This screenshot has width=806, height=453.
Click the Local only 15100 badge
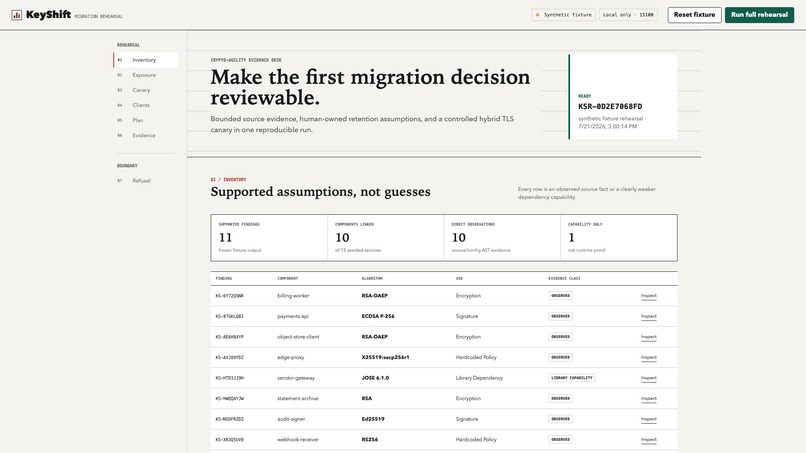tap(628, 15)
